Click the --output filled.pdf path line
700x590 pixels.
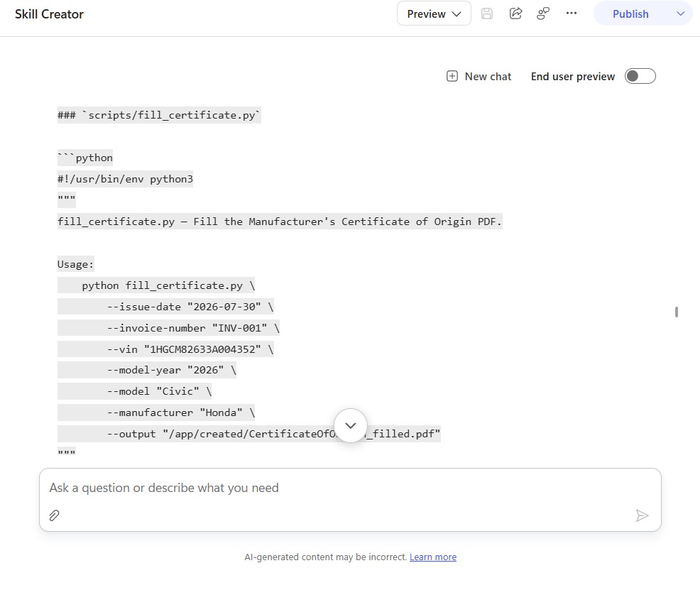[x=249, y=434]
